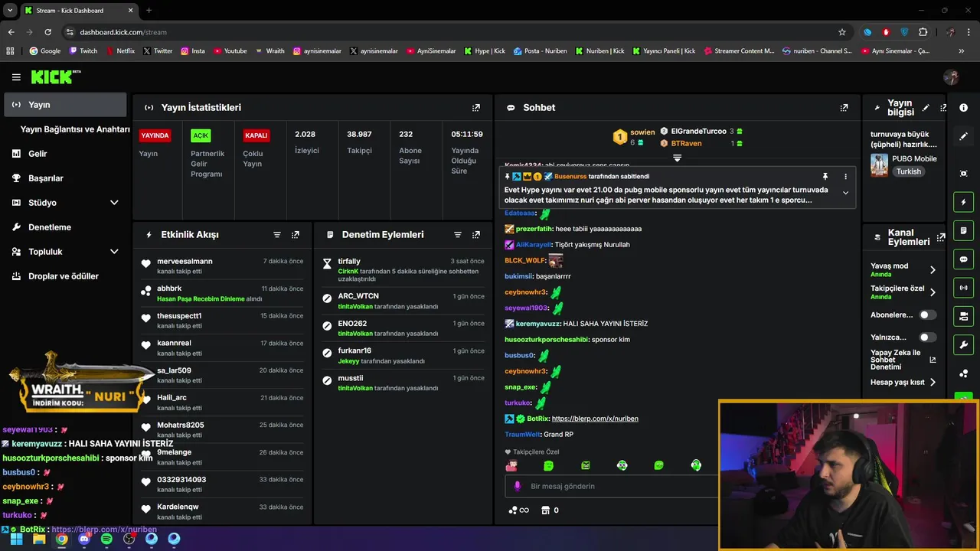
Task: Open Yayın Bağlantısı ve Anahtarı page
Action: (75, 129)
